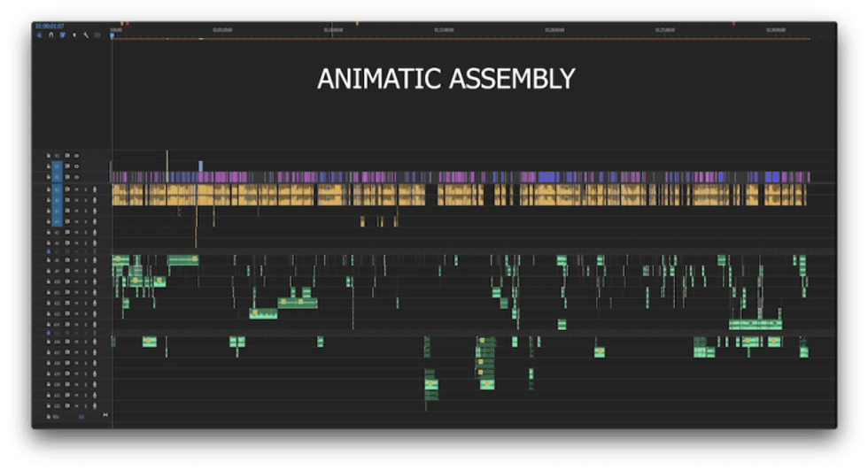Select the orange marker near ruler middle

click(x=357, y=24)
